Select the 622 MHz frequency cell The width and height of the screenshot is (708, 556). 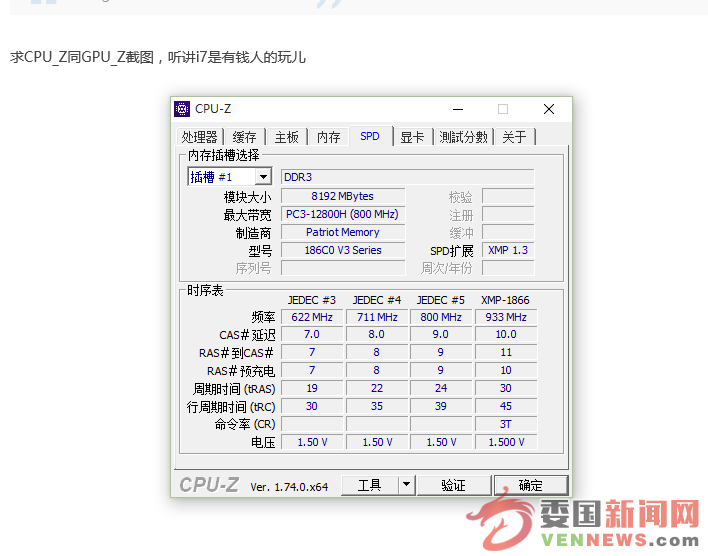coord(312,317)
